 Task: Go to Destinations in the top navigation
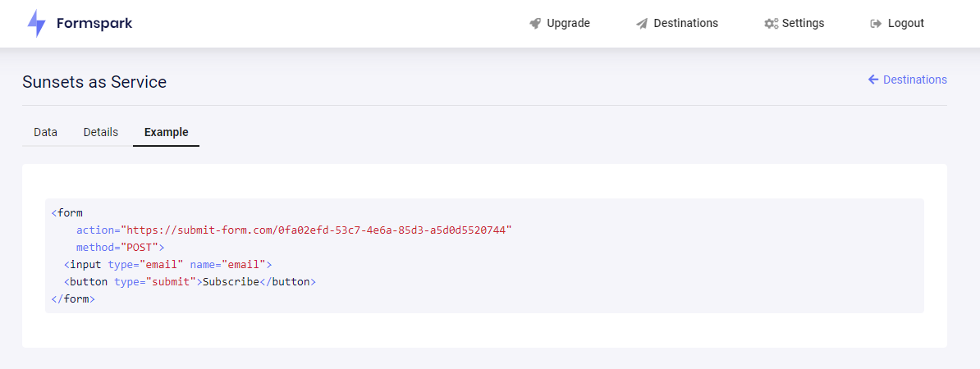click(x=677, y=24)
